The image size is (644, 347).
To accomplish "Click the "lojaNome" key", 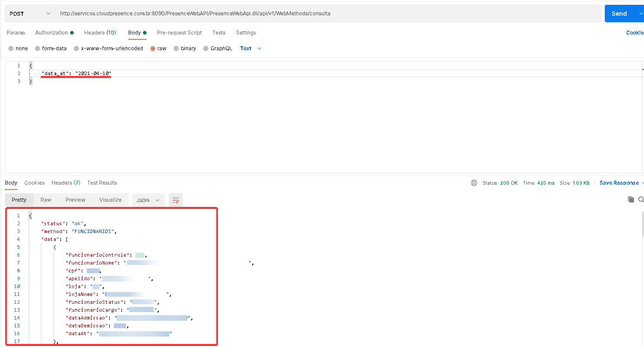I will (82, 294).
